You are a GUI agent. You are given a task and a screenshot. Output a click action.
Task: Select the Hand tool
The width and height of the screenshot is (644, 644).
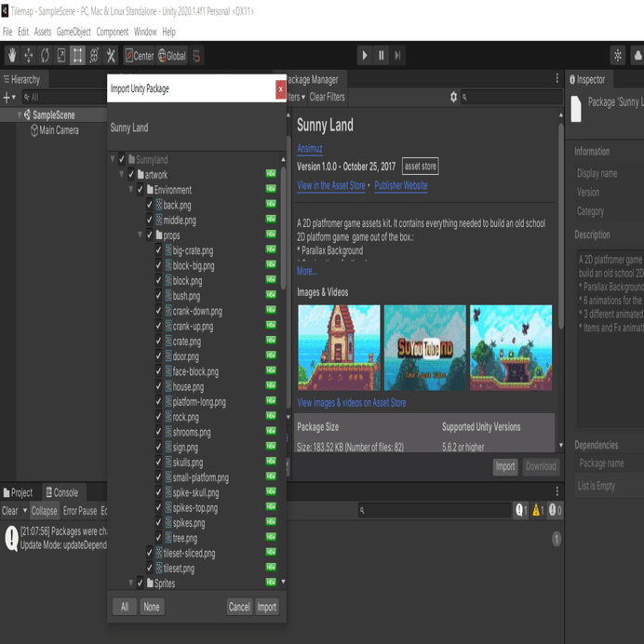[x=12, y=55]
